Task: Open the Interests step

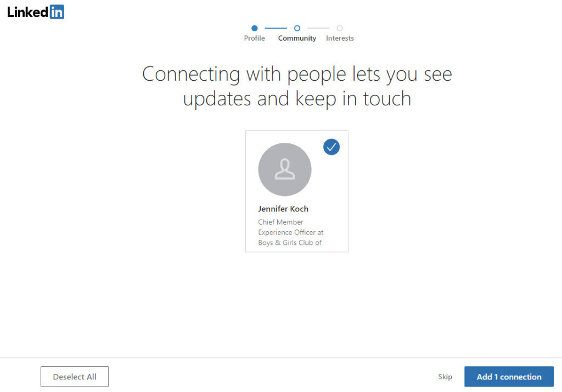Action: click(x=339, y=38)
